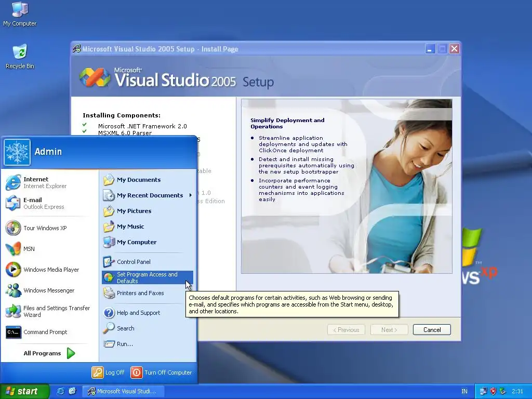532x399 pixels.
Task: Click the Log Off button
Action: point(108,373)
